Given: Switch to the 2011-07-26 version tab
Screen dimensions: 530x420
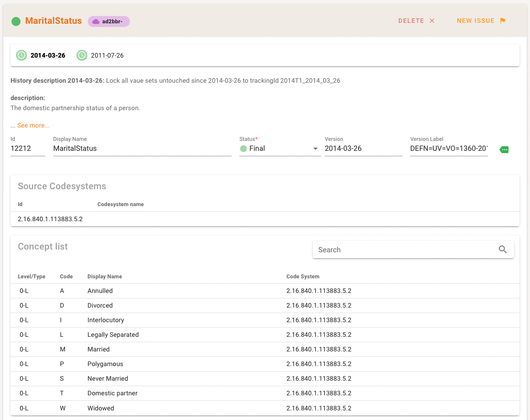Looking at the screenshot, I should (107, 55).
